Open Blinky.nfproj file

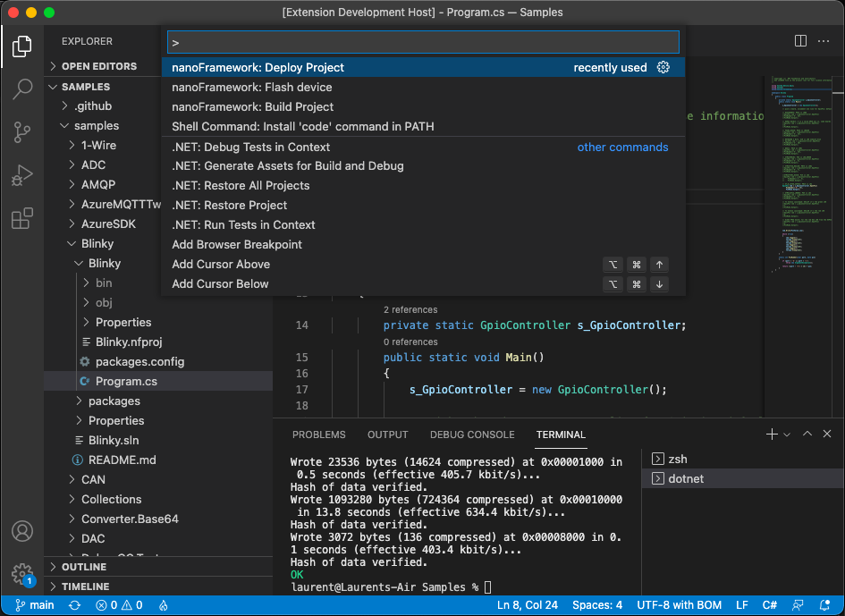[158, 342]
